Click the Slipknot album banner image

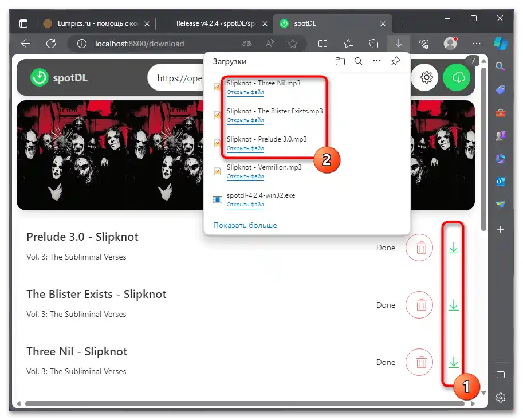pyautogui.click(x=110, y=155)
